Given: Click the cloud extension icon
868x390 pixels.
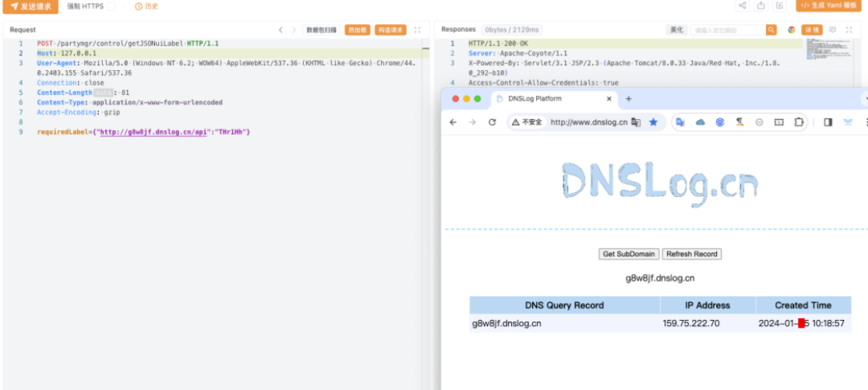Looking at the screenshot, I should point(700,122).
